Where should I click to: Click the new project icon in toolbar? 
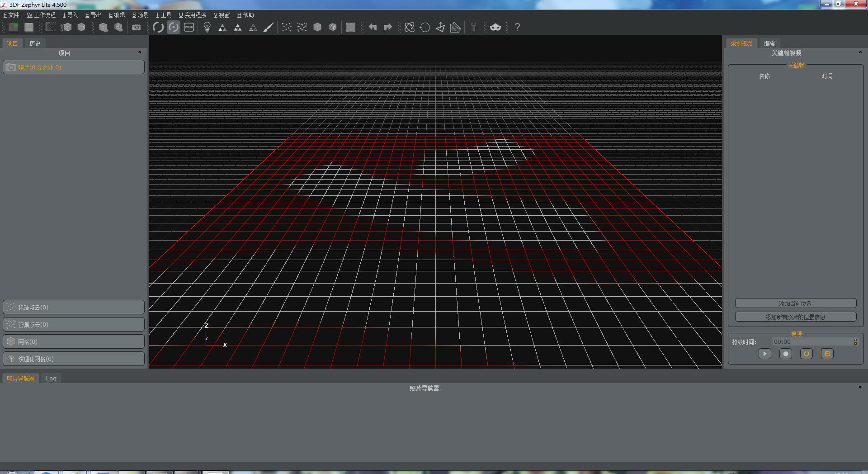tap(14, 27)
